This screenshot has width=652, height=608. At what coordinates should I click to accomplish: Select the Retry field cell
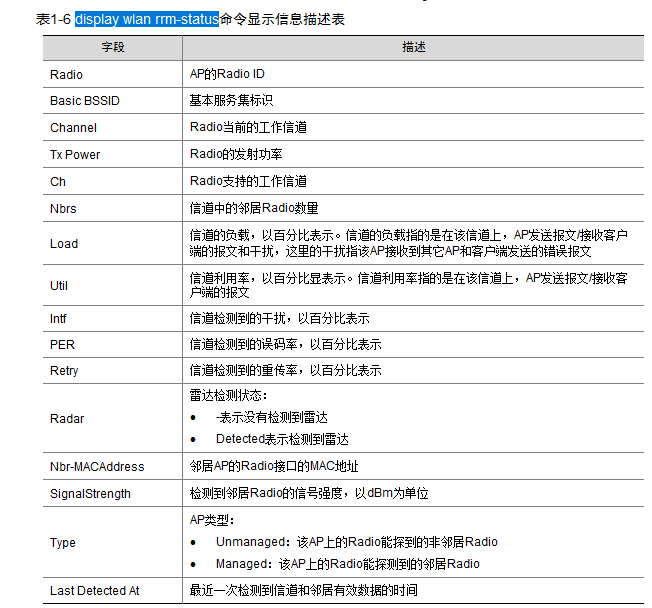click(113, 371)
